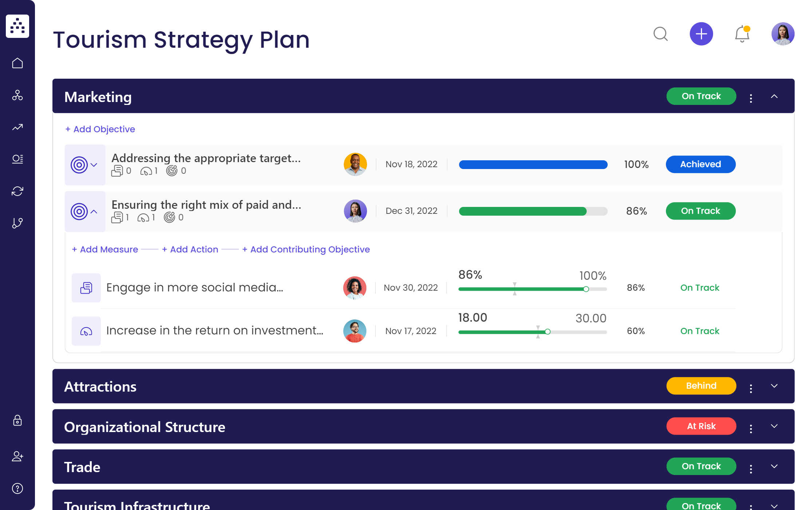Click the help question mark icon

tap(17, 488)
